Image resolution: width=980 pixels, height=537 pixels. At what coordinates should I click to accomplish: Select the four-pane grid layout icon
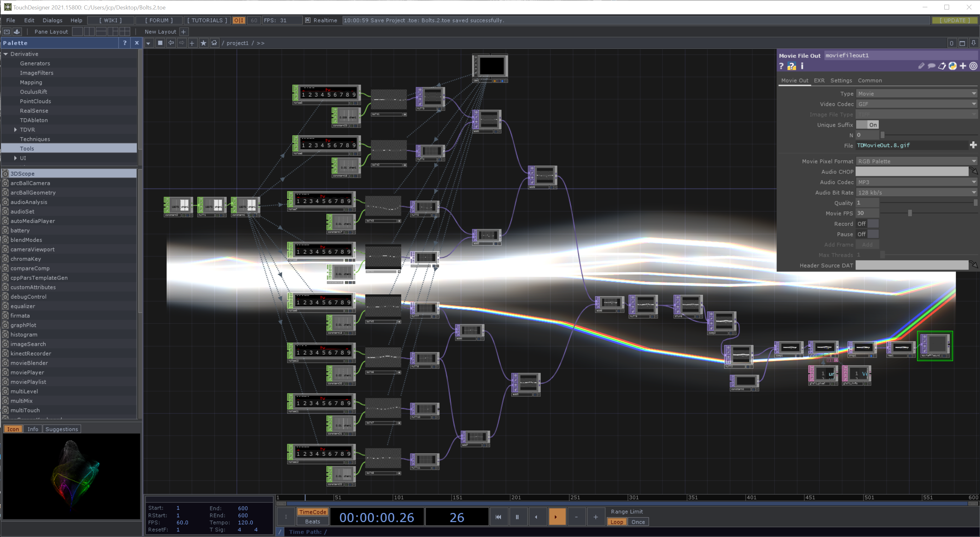coord(125,32)
